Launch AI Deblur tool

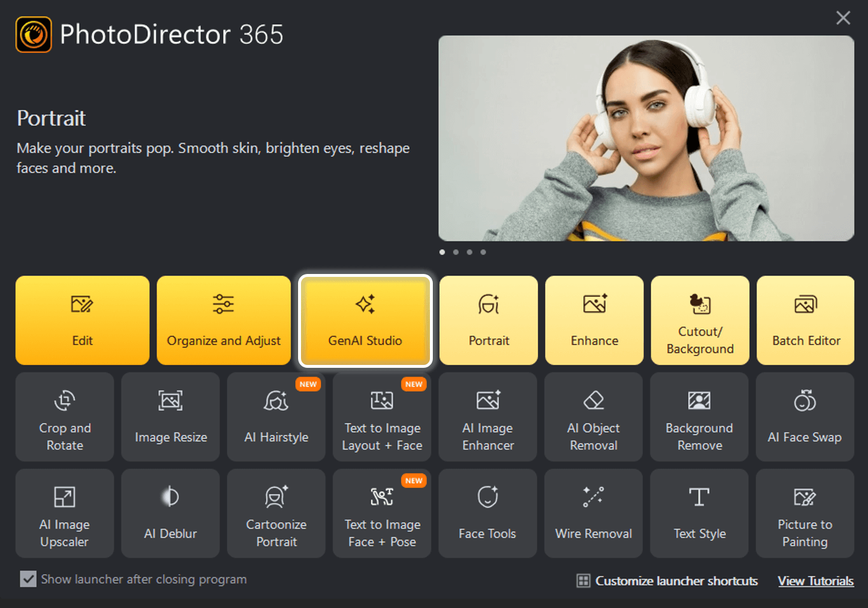click(170, 514)
